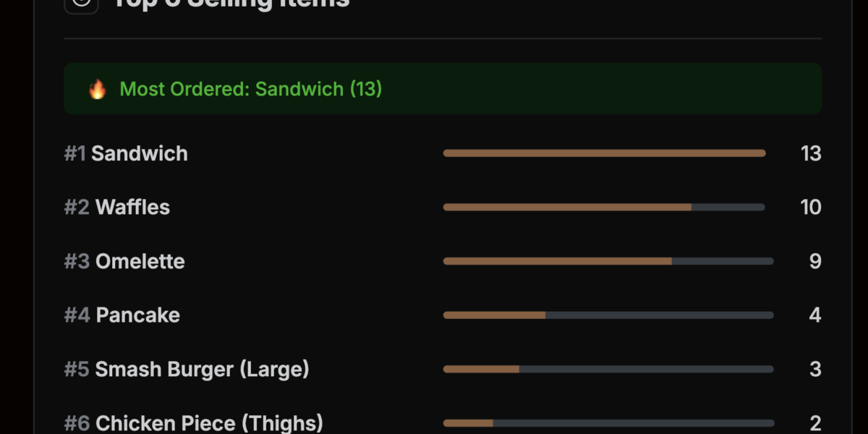Click the Chicken Piece count of 2

coord(815,423)
